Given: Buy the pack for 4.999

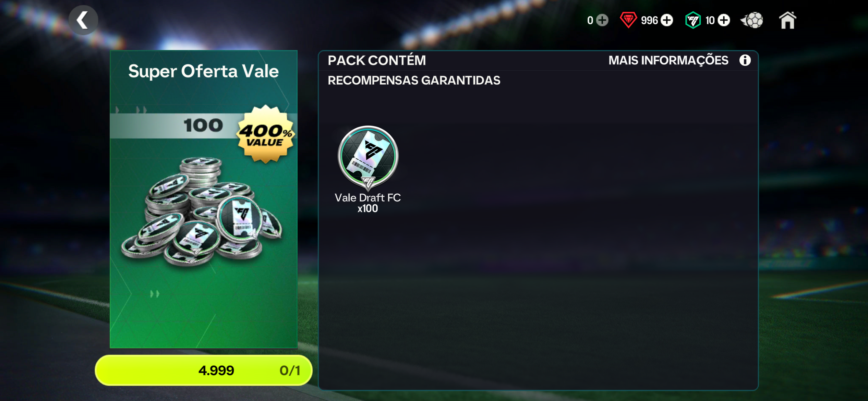Looking at the screenshot, I should (x=204, y=370).
